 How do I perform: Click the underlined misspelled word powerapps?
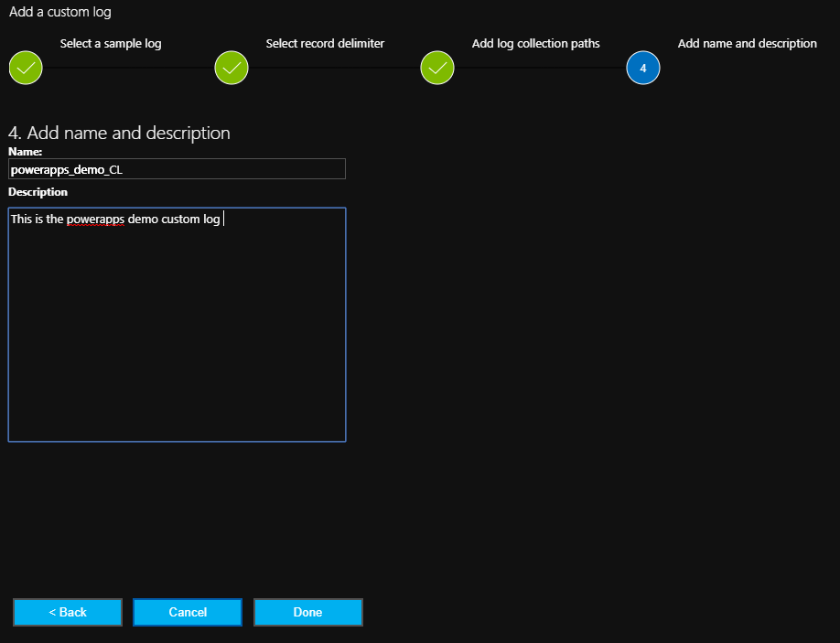(95, 220)
